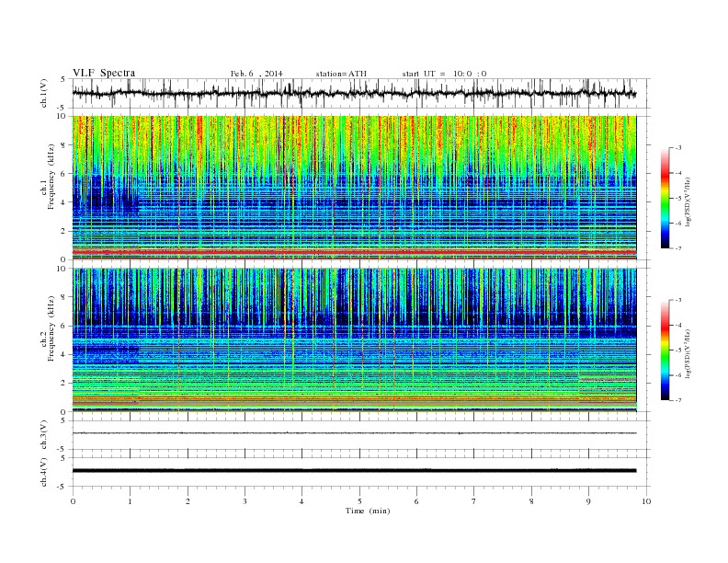
Task: Click the time axis tick label "7"
Action: pos(474,501)
